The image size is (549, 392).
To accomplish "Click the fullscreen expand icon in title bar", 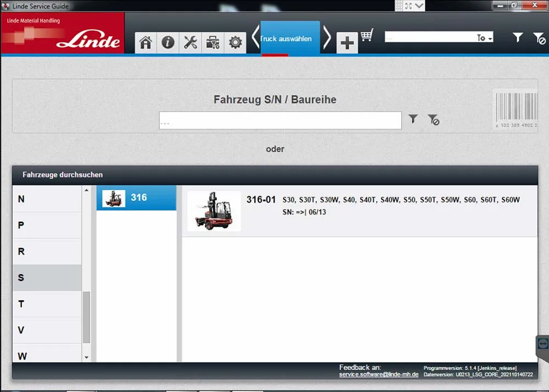I will [408, 5].
